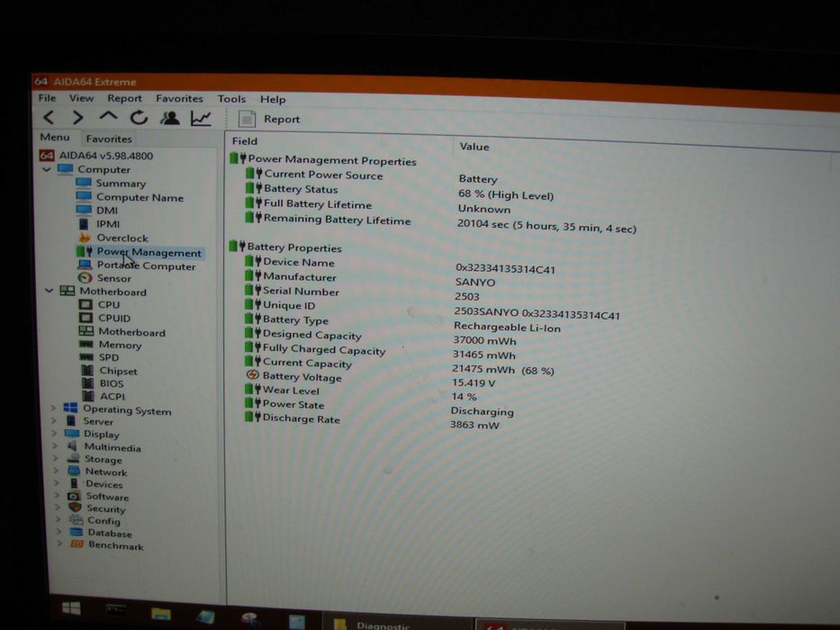Select Power Management Properties group header
The height and width of the screenshot is (630, 840).
tap(323, 159)
